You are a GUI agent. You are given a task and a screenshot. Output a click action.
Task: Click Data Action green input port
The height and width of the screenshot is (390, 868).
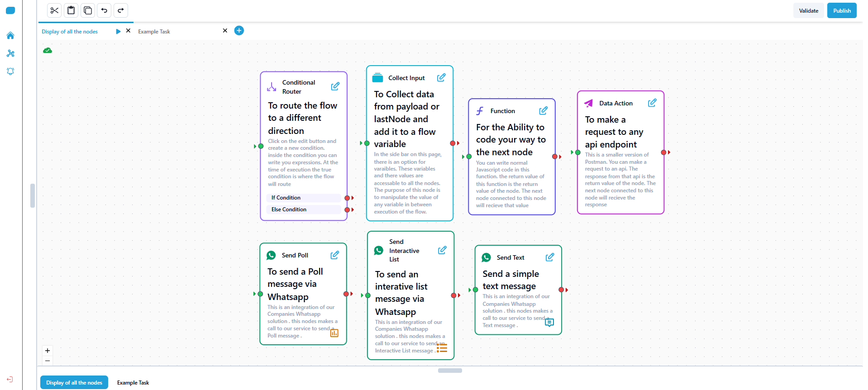pos(578,152)
